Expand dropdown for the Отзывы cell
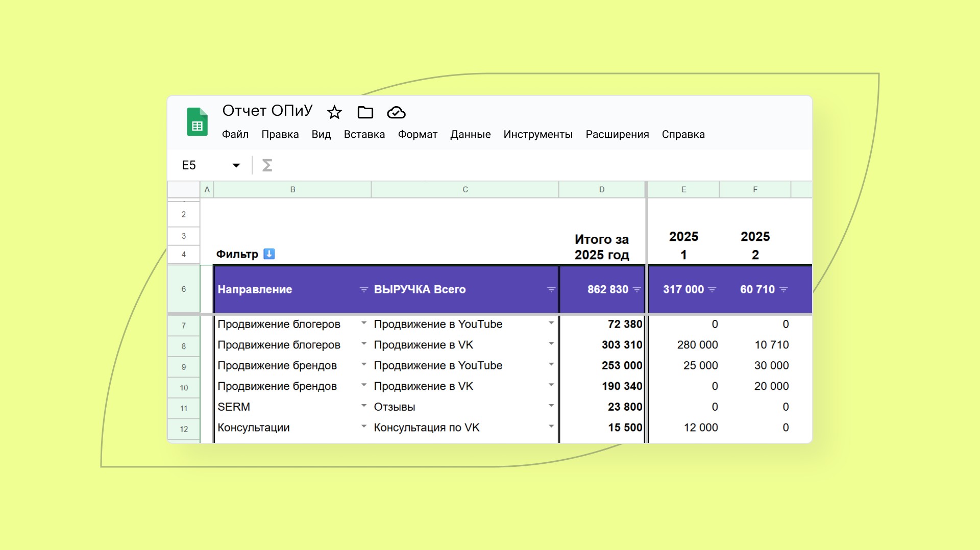This screenshot has height=550, width=980. (551, 406)
